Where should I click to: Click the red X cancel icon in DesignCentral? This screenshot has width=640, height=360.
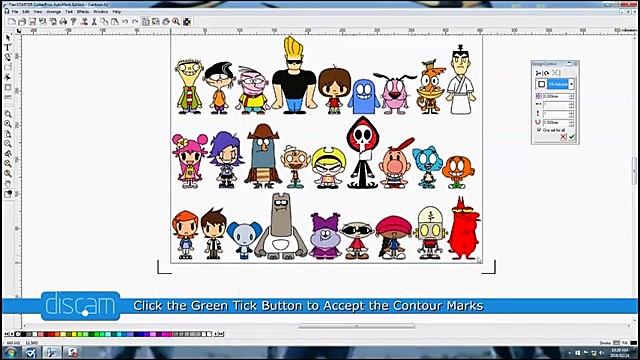pyautogui.click(x=563, y=137)
